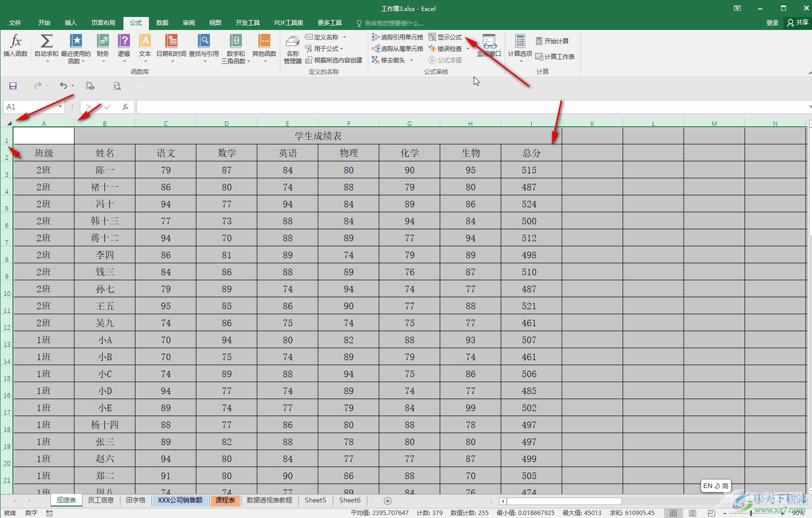Click Create from Selection (根据所选内容创建)
This screenshot has height=518, width=812.
coord(334,60)
